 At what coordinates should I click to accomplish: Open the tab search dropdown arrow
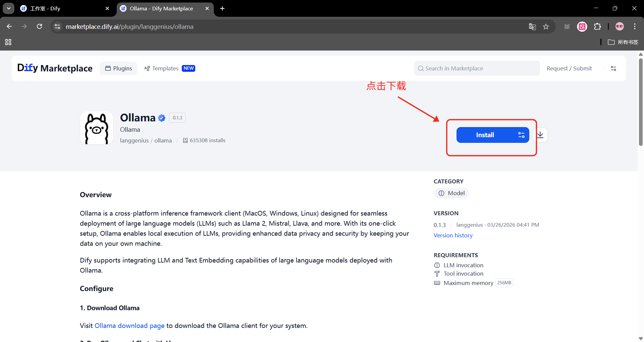click(9, 8)
